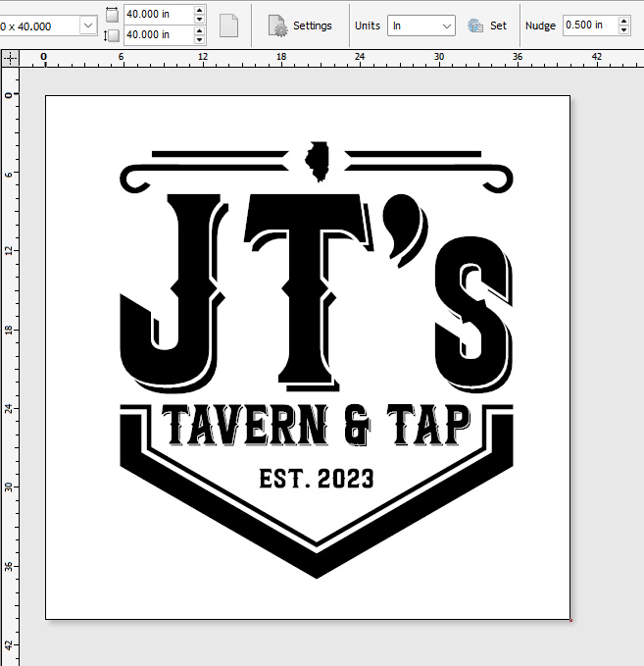Increase page height with up arrow

coord(200,30)
